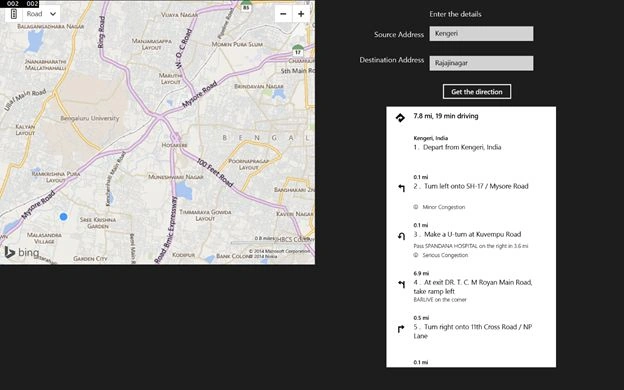The height and width of the screenshot is (390, 624).
Task: Select step 5 Turn right onto 11th Cross Road
Action: point(473,331)
